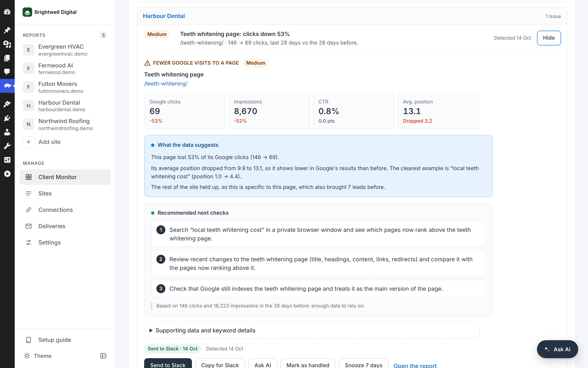Open the Setup guide

(x=65, y=340)
